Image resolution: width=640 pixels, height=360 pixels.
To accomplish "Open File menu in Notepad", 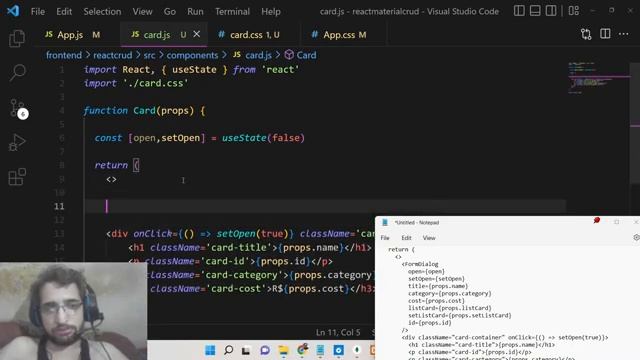I will coord(385,238).
